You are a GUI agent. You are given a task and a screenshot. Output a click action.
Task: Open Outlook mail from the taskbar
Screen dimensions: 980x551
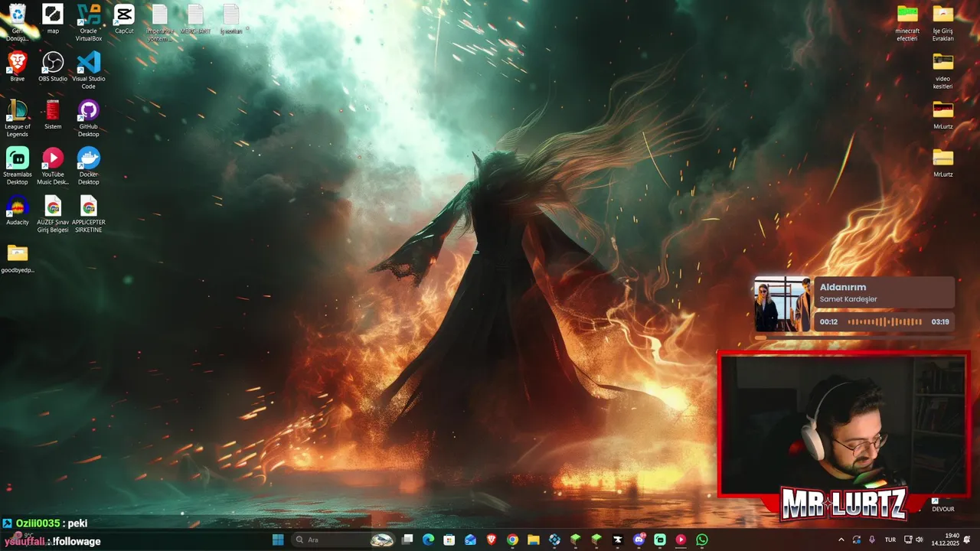[471, 540]
